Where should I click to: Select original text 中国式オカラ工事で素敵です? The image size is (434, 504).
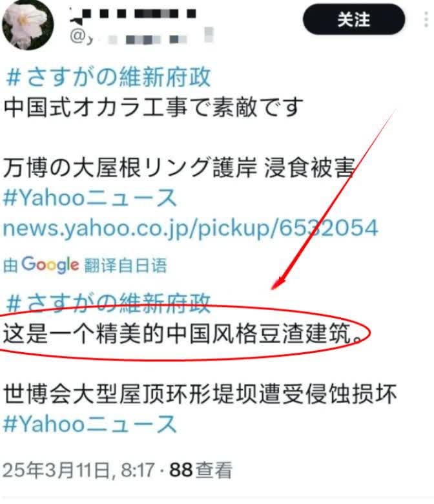pos(153,107)
